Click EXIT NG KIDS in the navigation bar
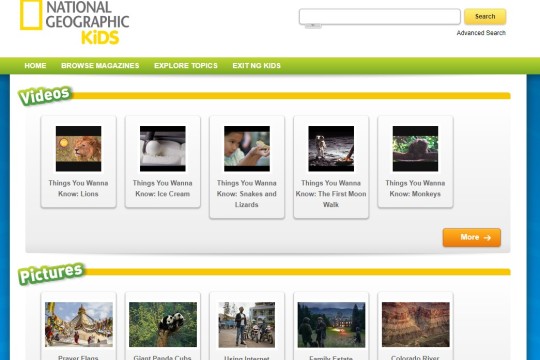 257,65
